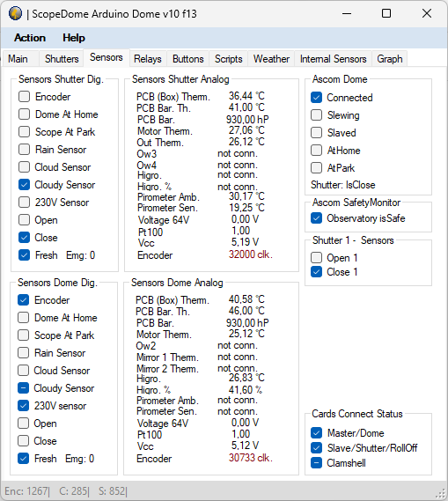Toggle Open checkbox in Sensors Dome Dig.
Viewport: 448px width, 501px height.
click(x=23, y=424)
